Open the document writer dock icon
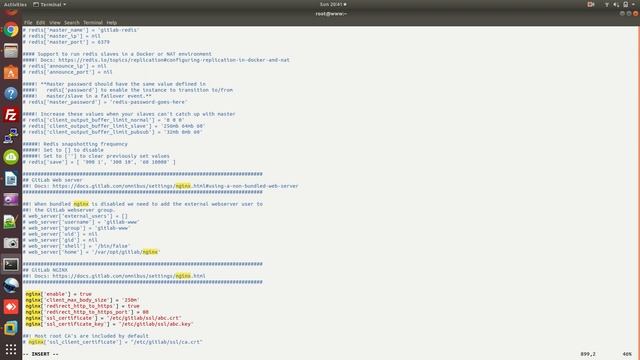This screenshot has height=360, width=640. 11,178
